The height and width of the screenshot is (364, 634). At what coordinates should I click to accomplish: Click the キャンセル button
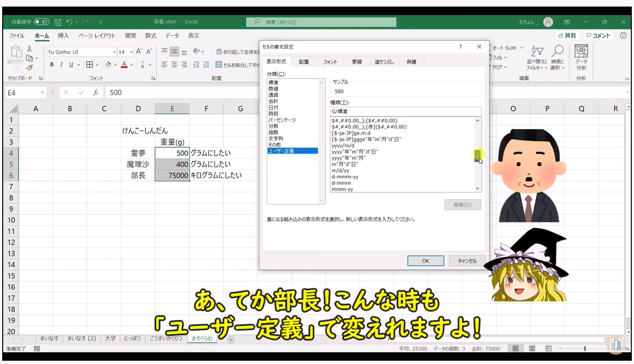coord(467,261)
